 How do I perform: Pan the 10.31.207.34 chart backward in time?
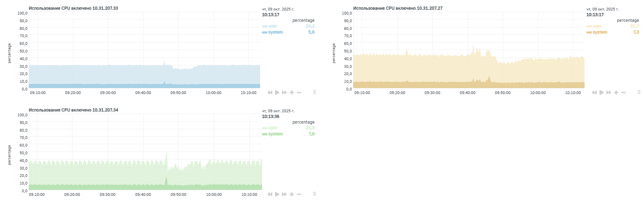270,194
